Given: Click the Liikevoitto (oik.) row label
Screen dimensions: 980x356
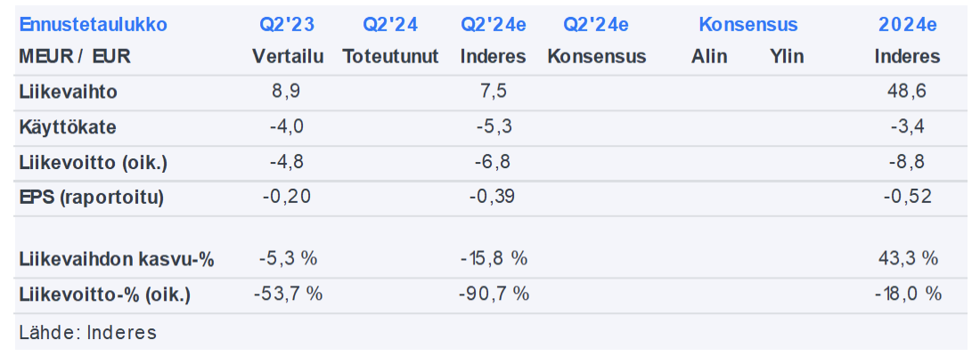Looking at the screenshot, I should (93, 162).
